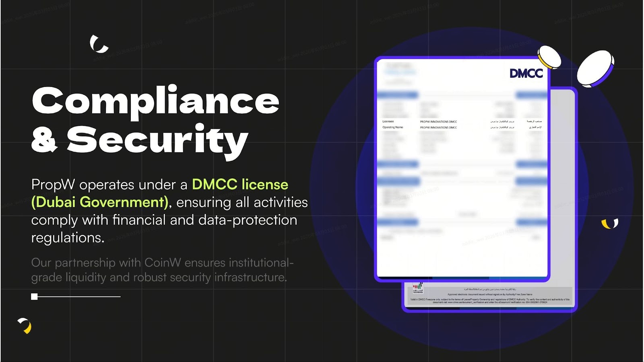Click the verification footer text on back page

tap(490, 300)
